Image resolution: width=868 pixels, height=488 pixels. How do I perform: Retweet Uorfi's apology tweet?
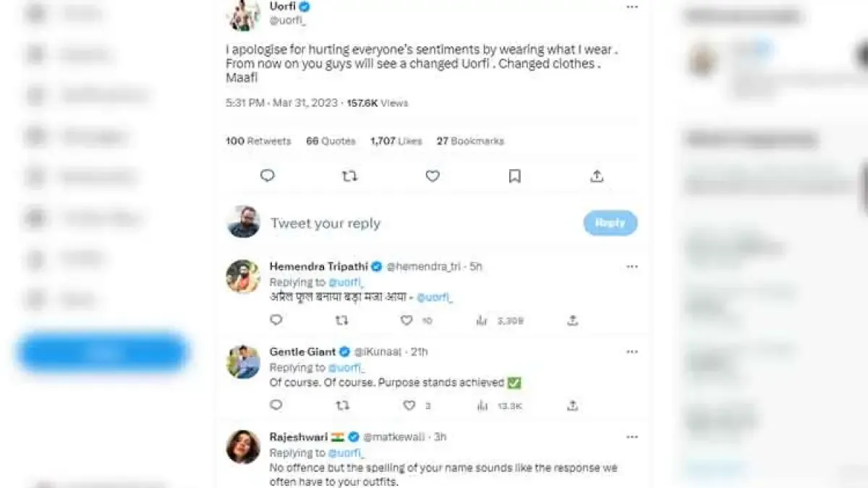pyautogui.click(x=349, y=176)
